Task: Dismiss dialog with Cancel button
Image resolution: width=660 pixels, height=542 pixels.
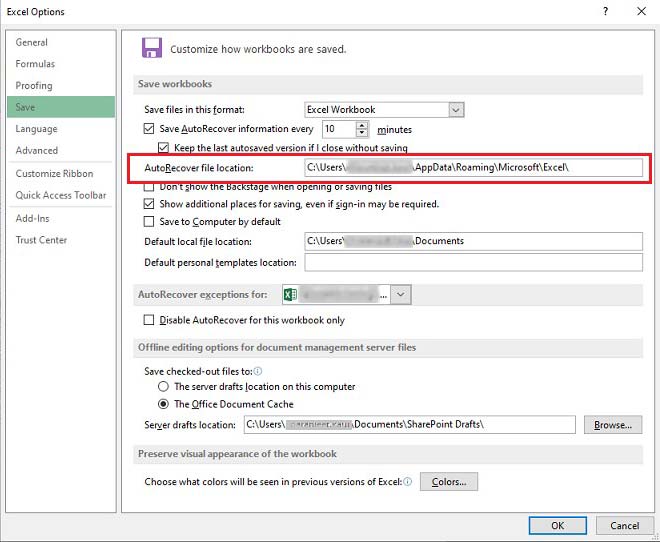Action: click(x=625, y=526)
